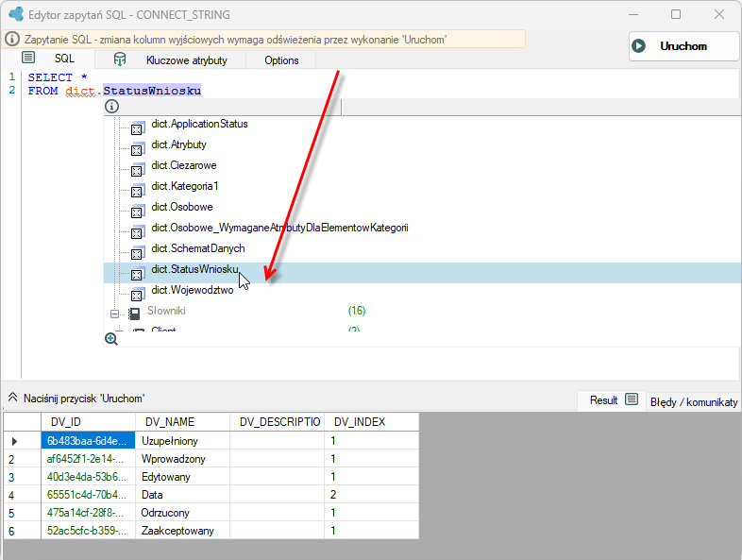Sort by the DV_NAME column header

pyautogui.click(x=182, y=422)
